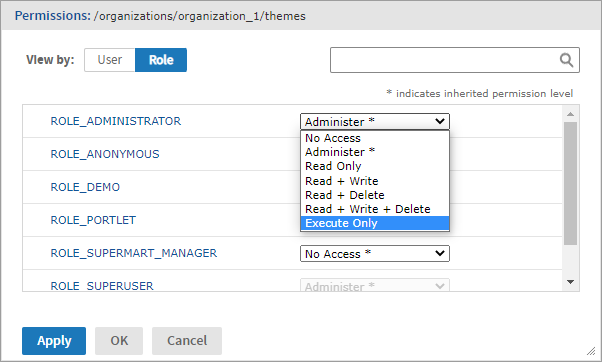Choose Read Only from dropdown list
Screen dimensions: 602x362
(x=375, y=166)
